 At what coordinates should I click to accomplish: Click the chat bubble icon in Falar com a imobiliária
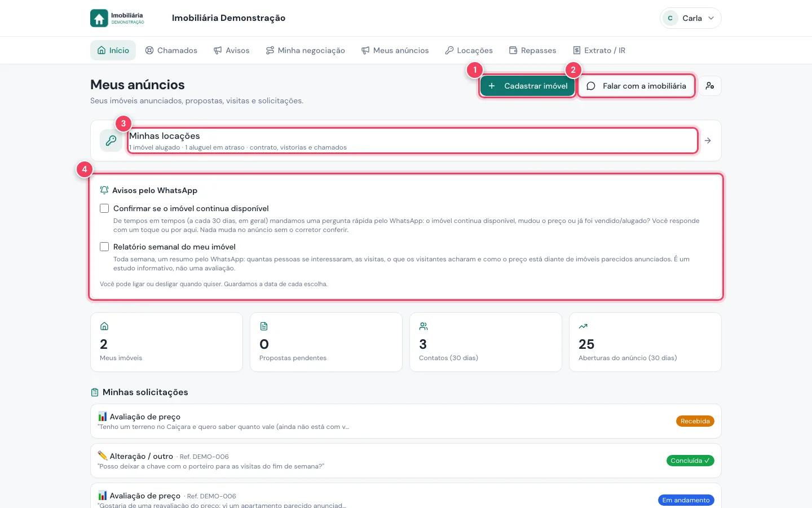point(591,86)
